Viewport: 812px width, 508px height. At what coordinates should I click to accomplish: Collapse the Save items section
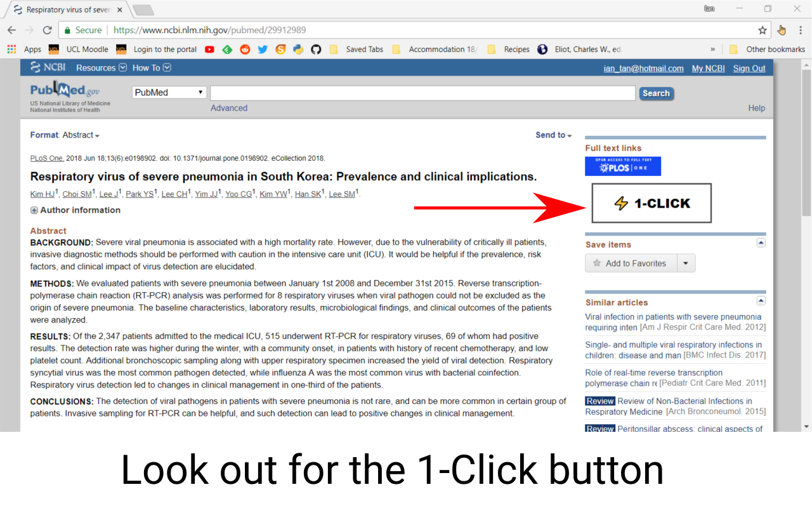coord(761,243)
